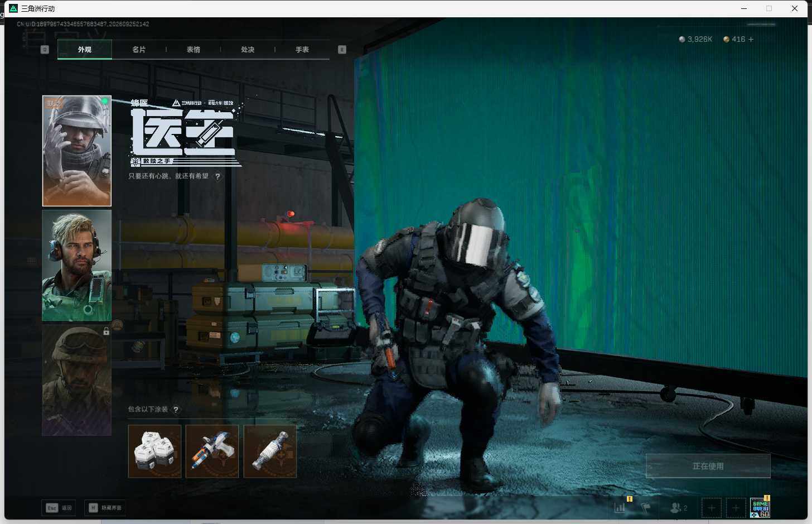Viewport: 812px width, 524px height.
Task: Click the 蜂医 operator name label
Action: coord(139,103)
